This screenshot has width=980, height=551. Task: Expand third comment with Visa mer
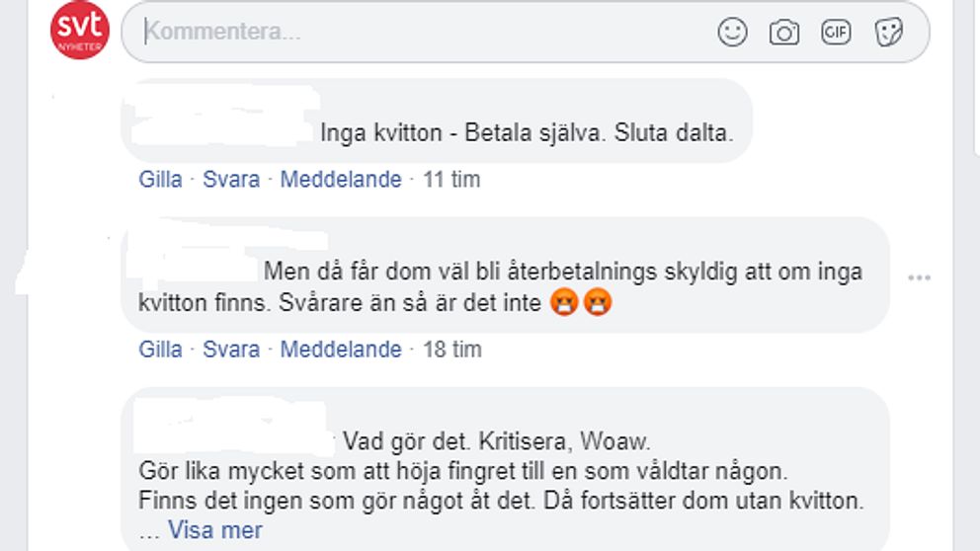coord(215,530)
